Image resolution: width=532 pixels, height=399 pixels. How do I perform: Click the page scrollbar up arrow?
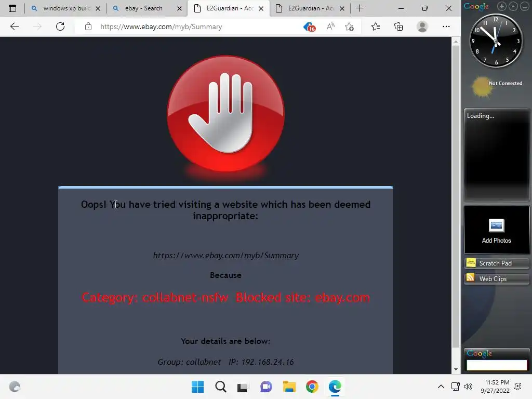click(456, 42)
